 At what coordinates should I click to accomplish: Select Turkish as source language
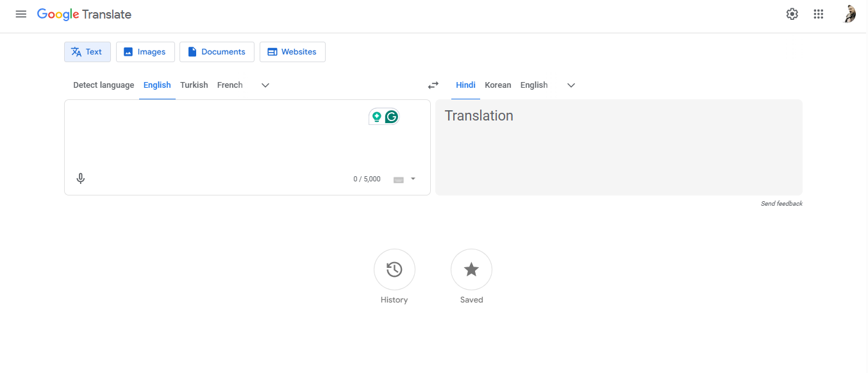pos(194,85)
